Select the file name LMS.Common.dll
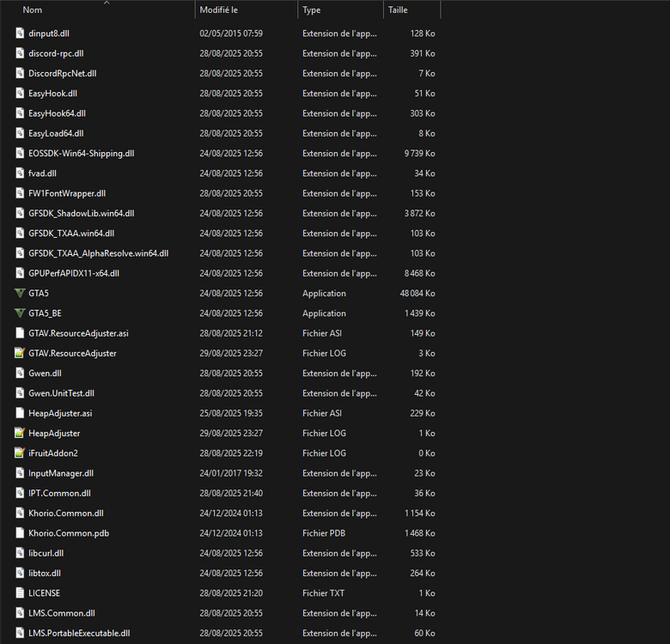Image resolution: width=670 pixels, height=644 pixels. 62,613
